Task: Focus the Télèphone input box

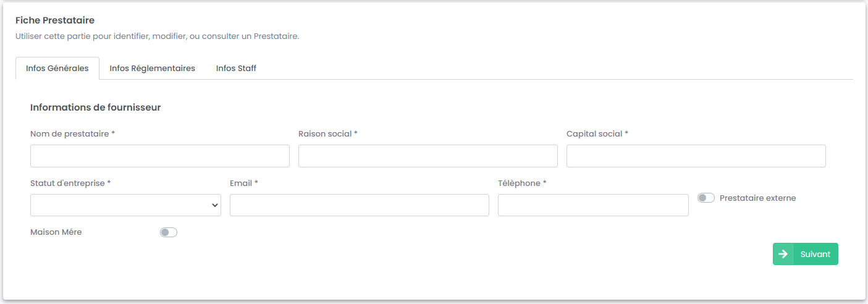Action: [592, 205]
